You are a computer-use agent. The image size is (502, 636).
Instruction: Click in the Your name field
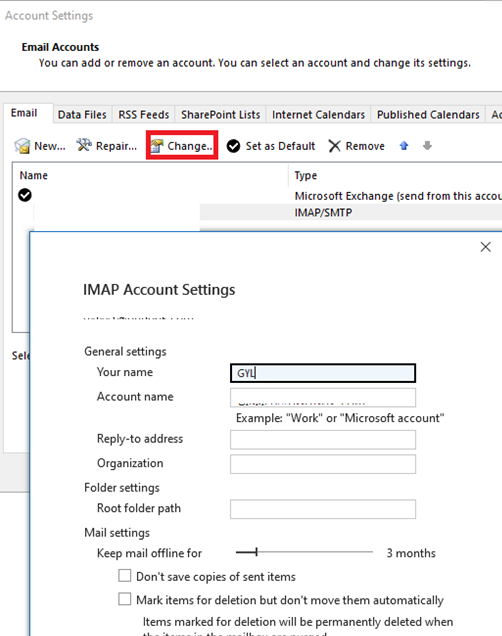(323, 373)
